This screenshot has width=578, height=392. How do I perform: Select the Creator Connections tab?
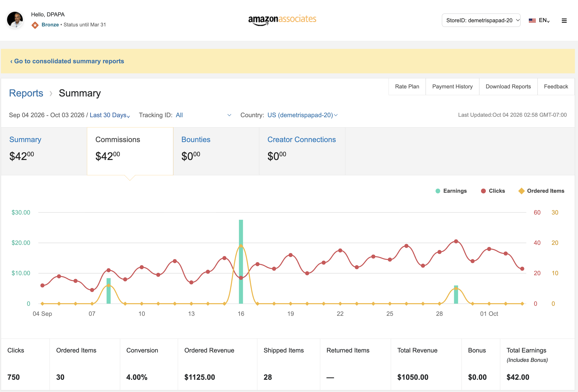click(302, 151)
